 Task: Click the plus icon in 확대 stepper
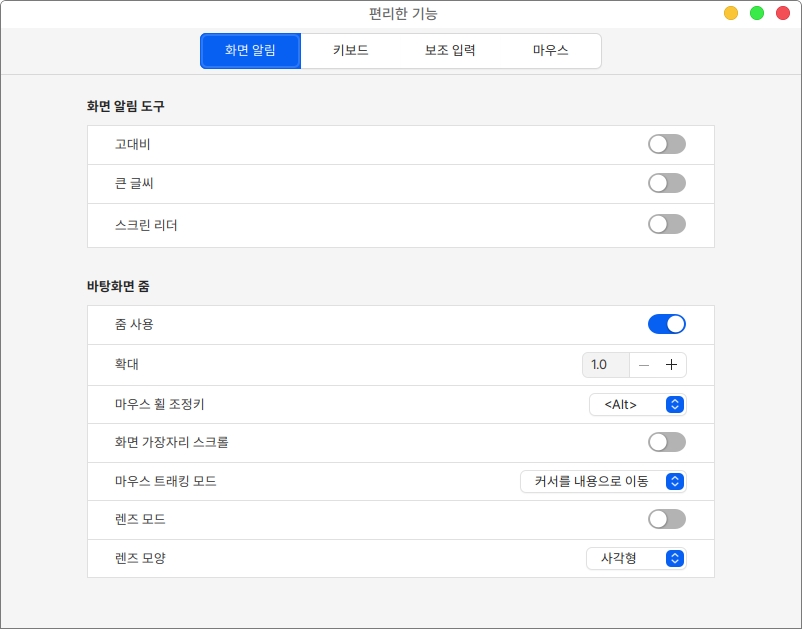click(671, 365)
